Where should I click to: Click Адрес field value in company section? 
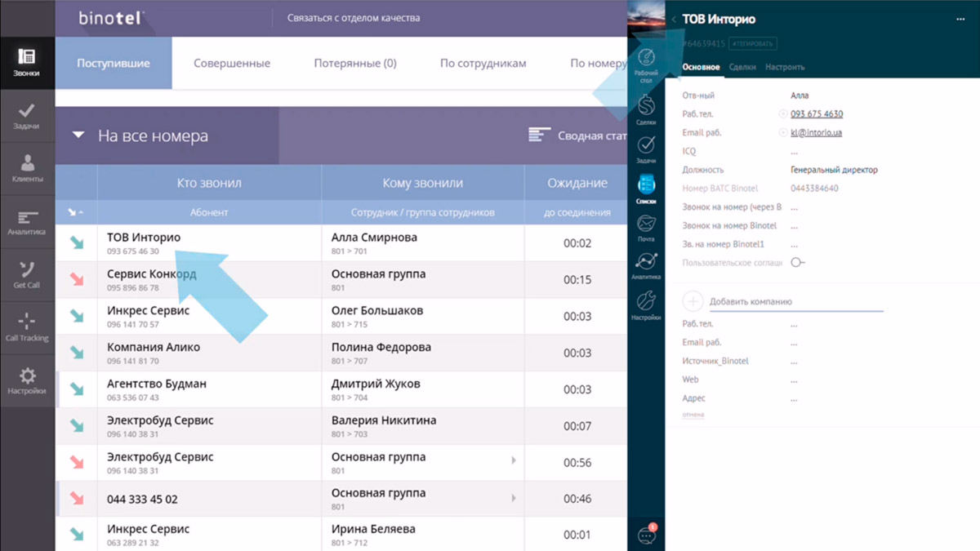click(x=795, y=398)
